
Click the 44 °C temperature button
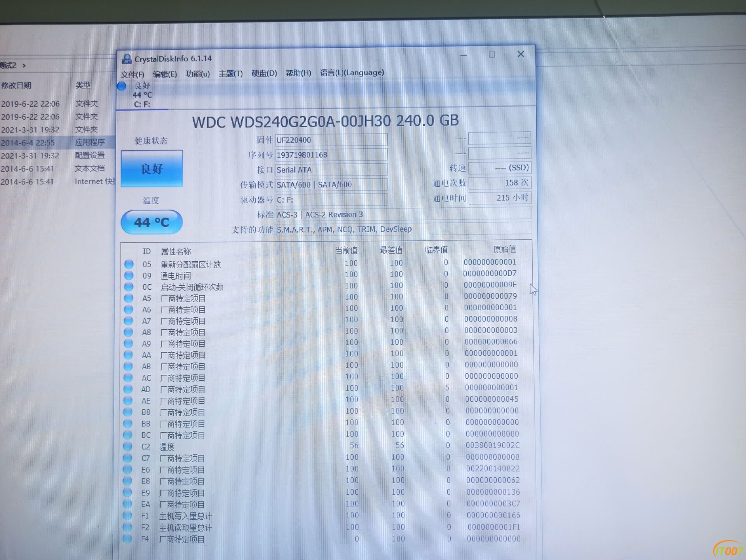152,222
